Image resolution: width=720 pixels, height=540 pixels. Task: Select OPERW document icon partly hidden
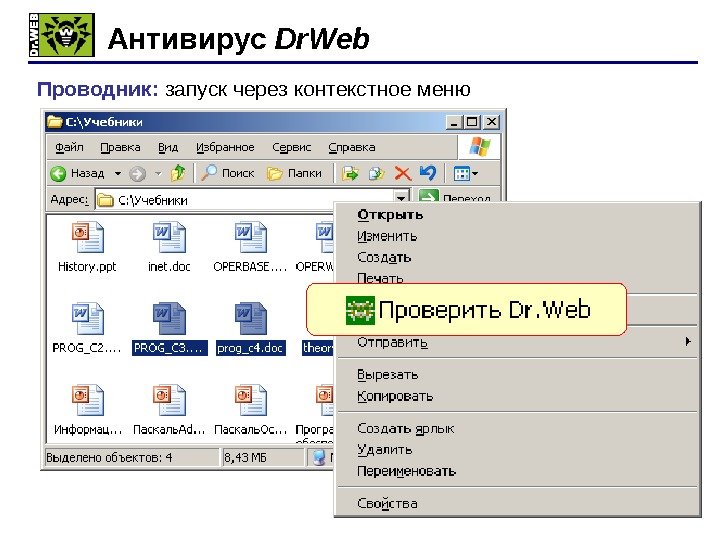(x=324, y=237)
